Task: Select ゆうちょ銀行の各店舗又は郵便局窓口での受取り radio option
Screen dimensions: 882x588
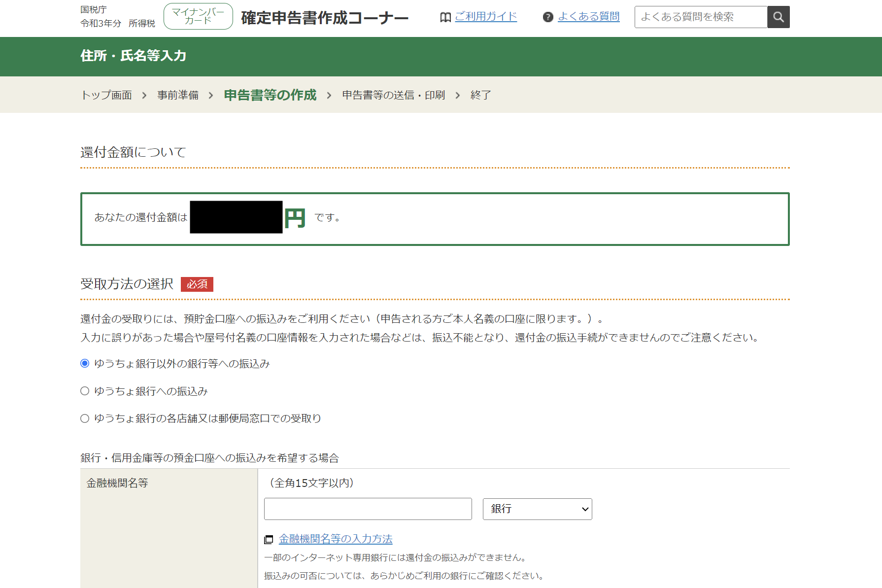Action: pos(85,418)
